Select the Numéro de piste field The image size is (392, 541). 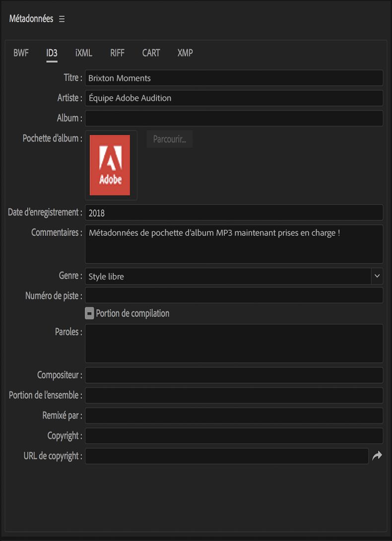coord(234,296)
